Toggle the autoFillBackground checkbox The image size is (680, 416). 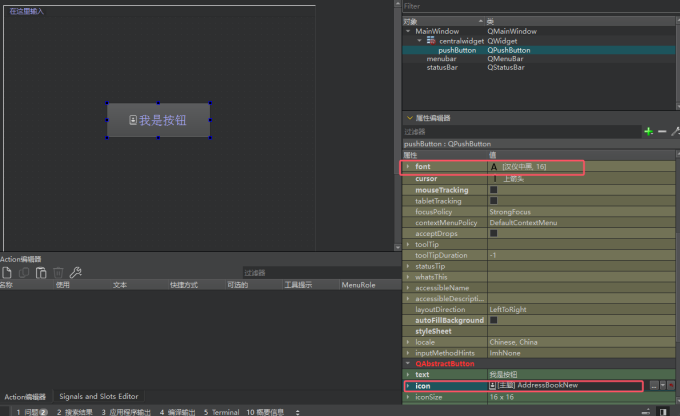493,320
